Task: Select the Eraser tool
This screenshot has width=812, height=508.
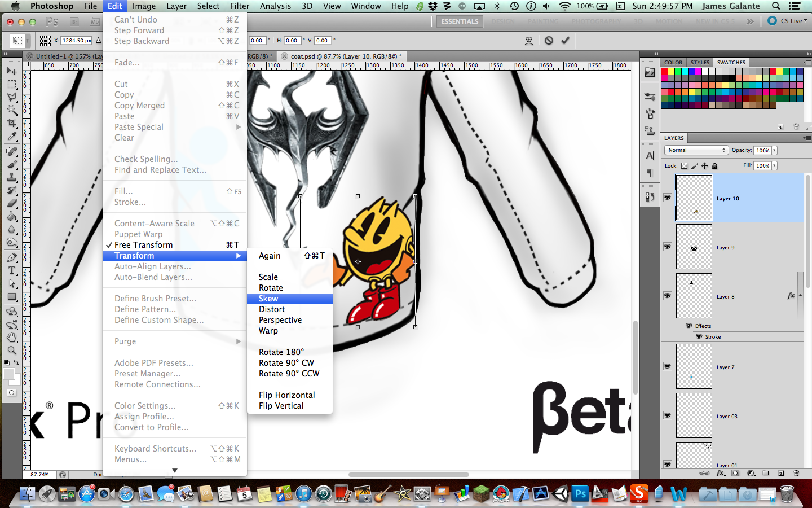Action: pyautogui.click(x=12, y=203)
